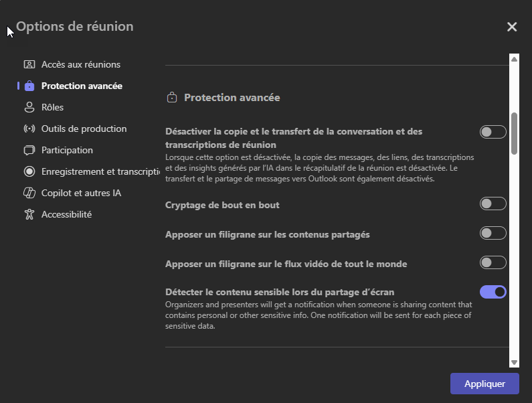Click the Outils de production broadcast icon
This screenshot has height=403, width=532.
point(29,129)
